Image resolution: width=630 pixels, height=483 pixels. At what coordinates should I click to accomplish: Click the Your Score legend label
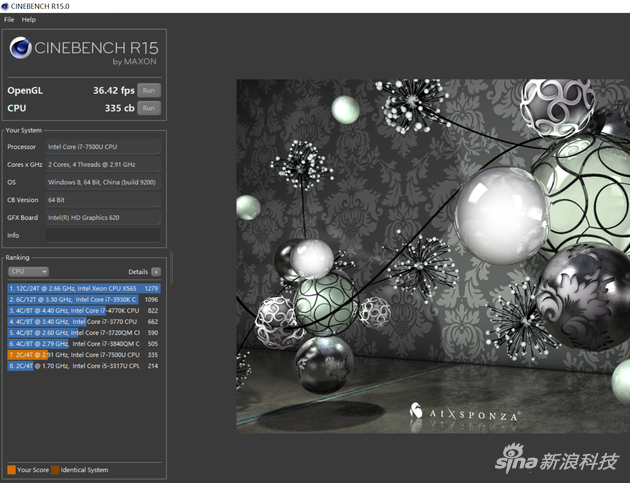pos(33,470)
